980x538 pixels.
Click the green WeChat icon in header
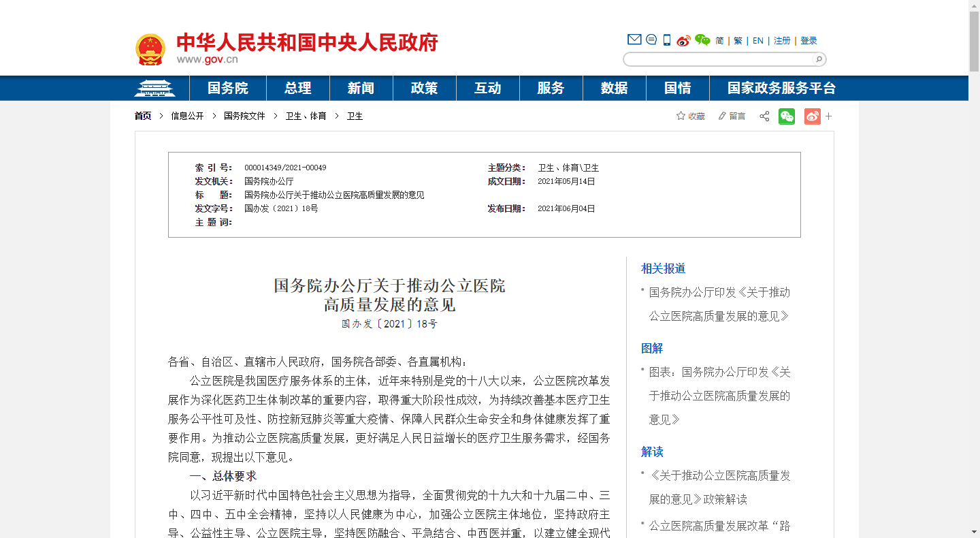coord(702,40)
